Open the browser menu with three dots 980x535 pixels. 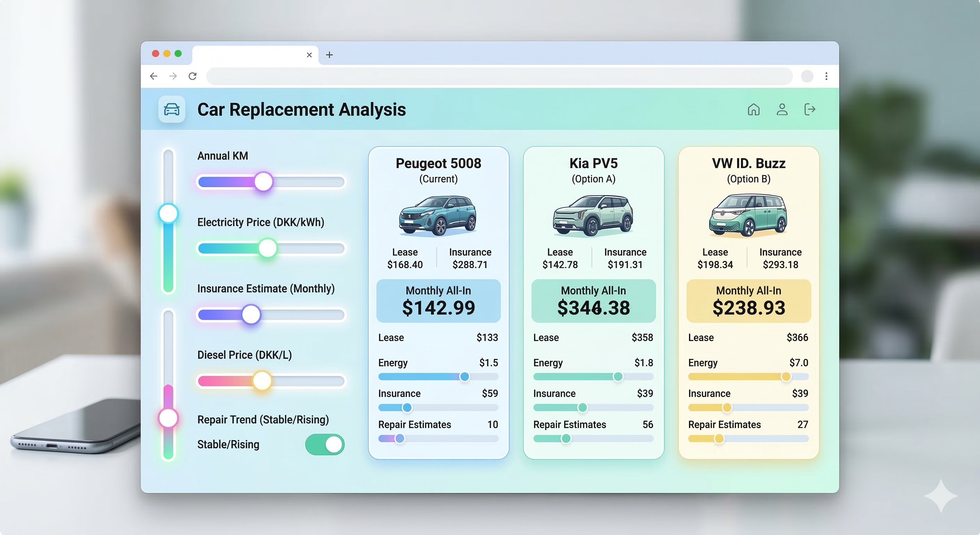[827, 76]
